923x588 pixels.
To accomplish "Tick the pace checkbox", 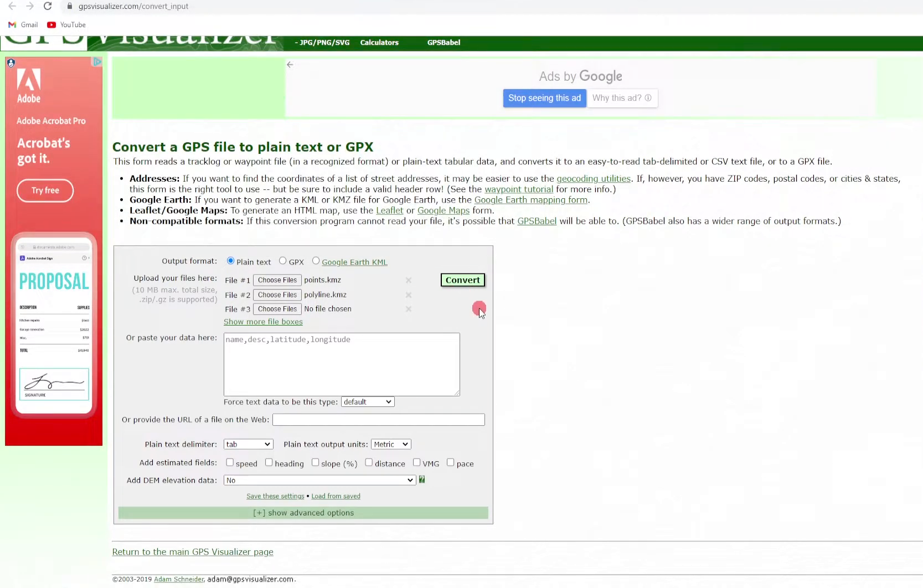I will coord(451,462).
